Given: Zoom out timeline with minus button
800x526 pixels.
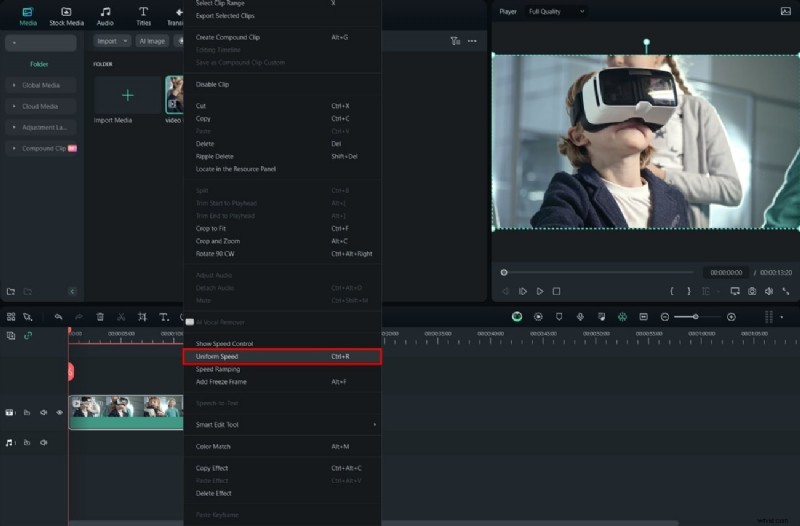Looking at the screenshot, I should coord(665,317).
